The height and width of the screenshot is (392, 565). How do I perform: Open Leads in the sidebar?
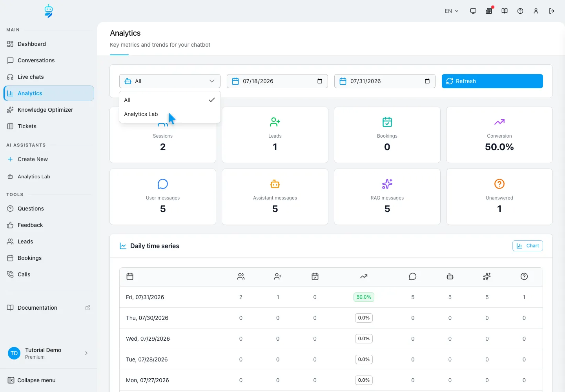pyautogui.click(x=49, y=241)
